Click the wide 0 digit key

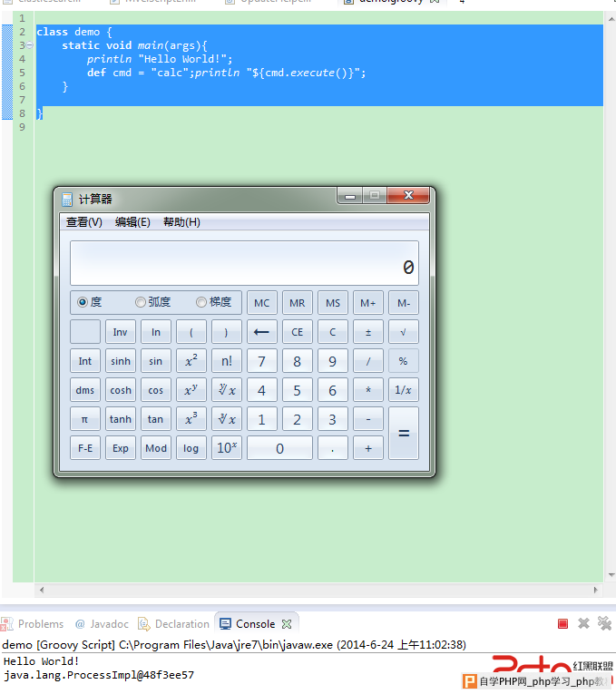pos(279,448)
